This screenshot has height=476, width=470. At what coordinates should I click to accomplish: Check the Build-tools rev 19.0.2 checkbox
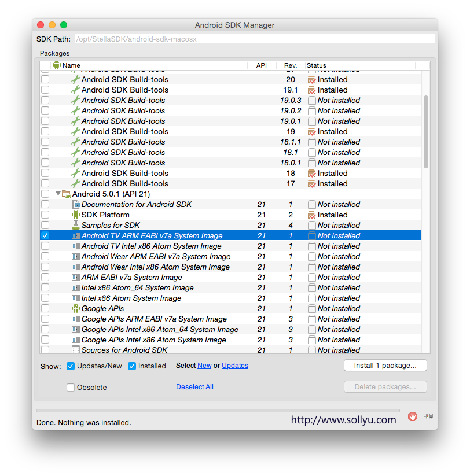(45, 110)
